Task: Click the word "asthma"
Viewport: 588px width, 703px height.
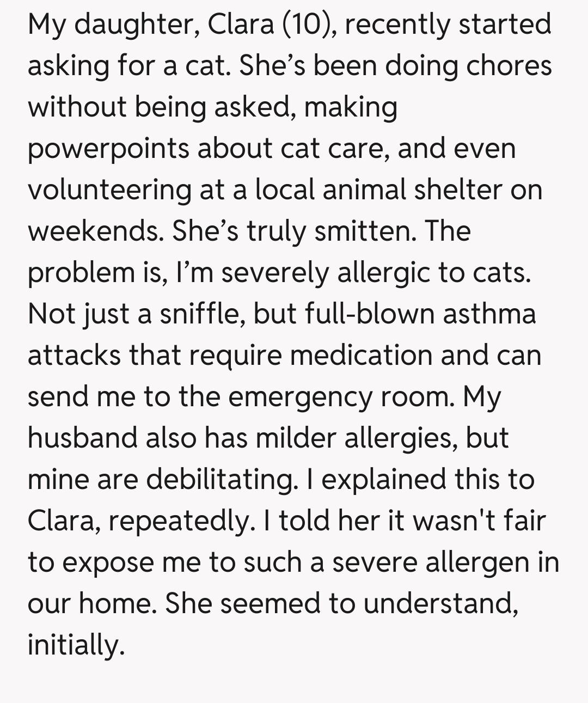Action: [x=489, y=314]
